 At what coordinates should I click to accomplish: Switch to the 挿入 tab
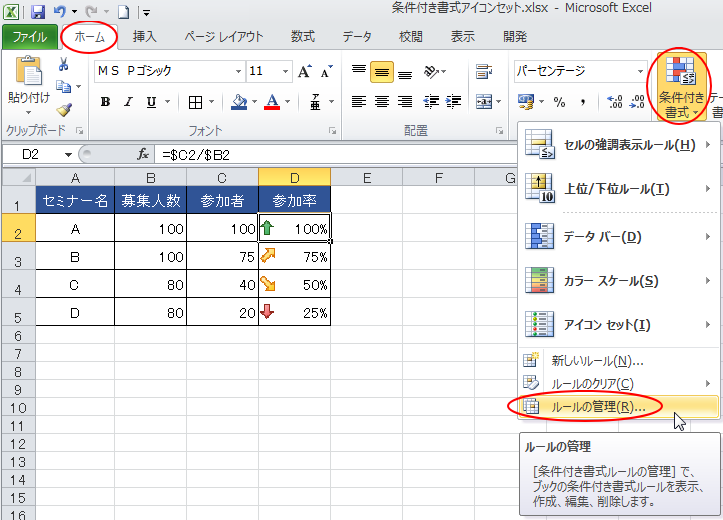[144, 36]
